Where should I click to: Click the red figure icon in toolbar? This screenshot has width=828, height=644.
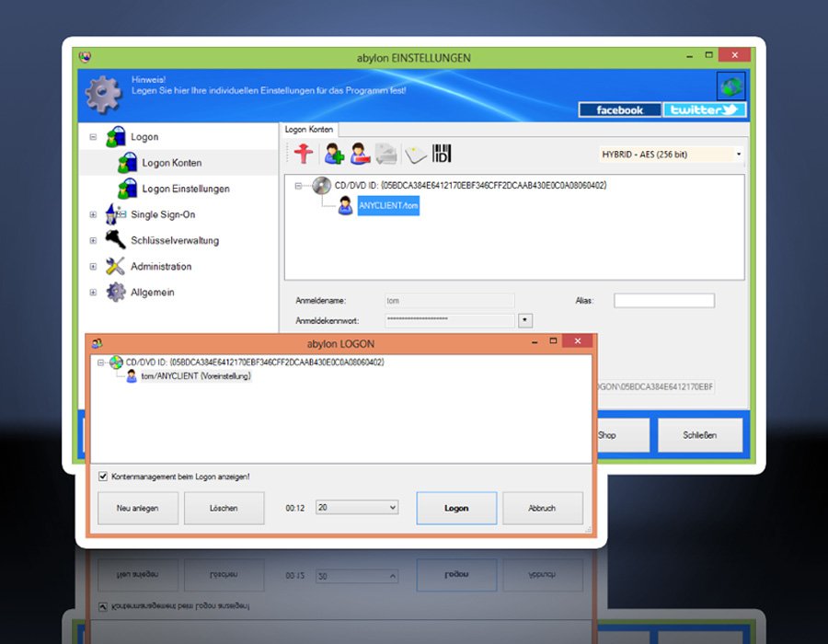pos(304,154)
